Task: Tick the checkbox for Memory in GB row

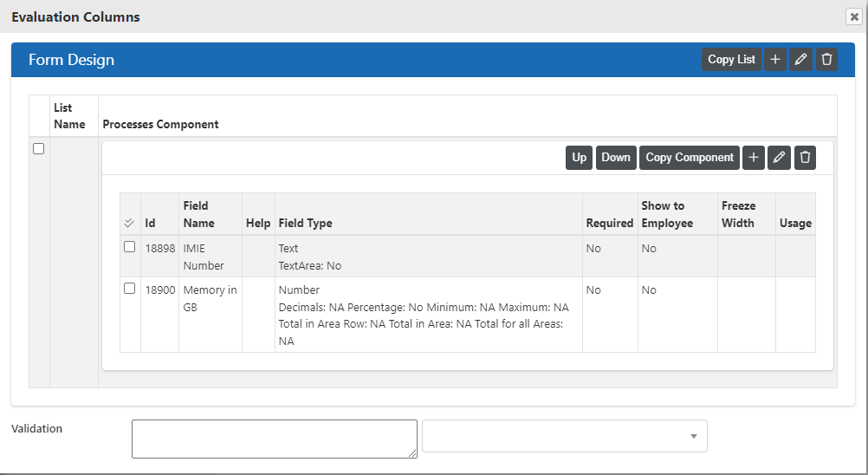Action: point(130,289)
